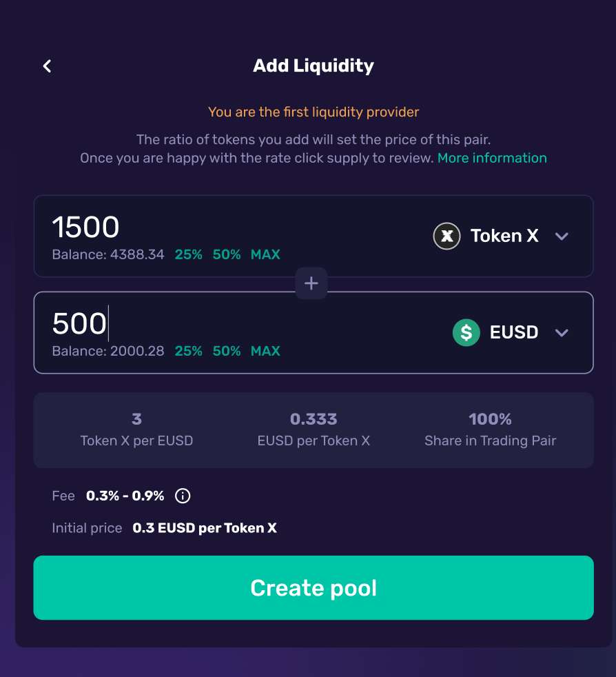616x677 pixels.
Task: Select 50% of EUSD balance
Action: [227, 351]
